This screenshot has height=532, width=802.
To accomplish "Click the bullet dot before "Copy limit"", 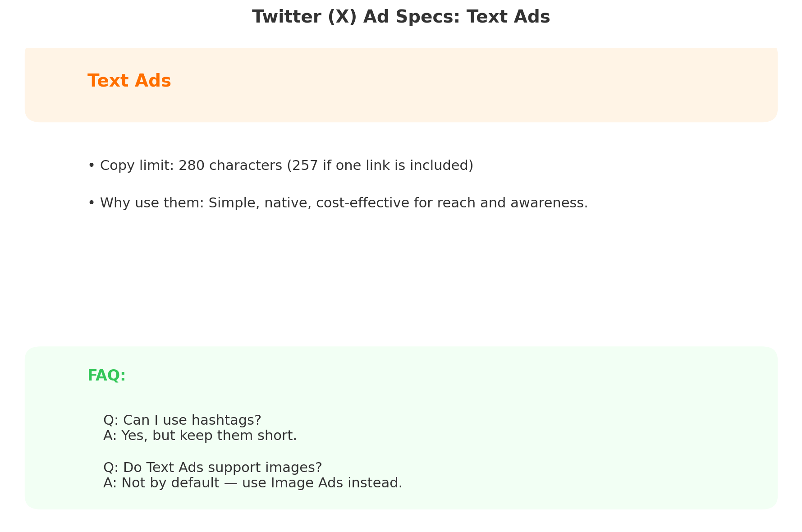I will [91, 166].
